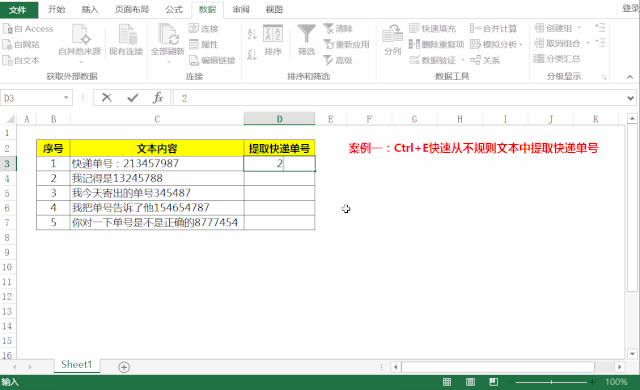Toggle 筛选 filter funnel
640x390 pixels.
click(x=307, y=40)
